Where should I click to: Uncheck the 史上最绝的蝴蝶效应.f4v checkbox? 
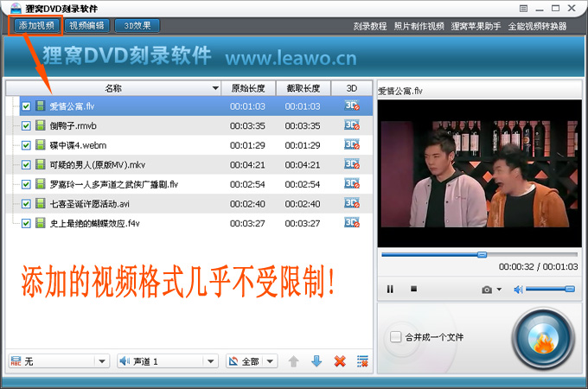(x=26, y=223)
